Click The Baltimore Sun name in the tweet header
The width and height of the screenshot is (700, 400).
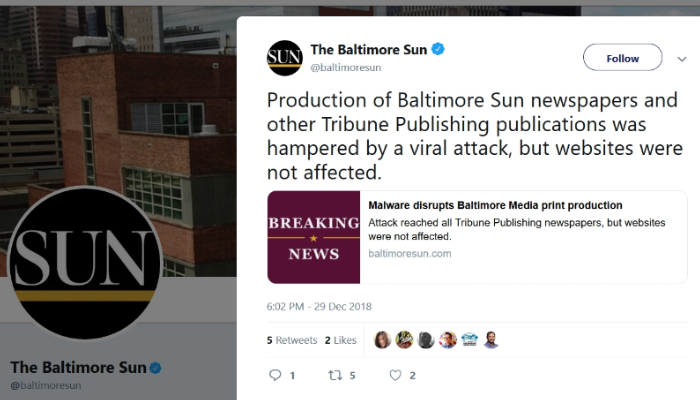point(369,50)
